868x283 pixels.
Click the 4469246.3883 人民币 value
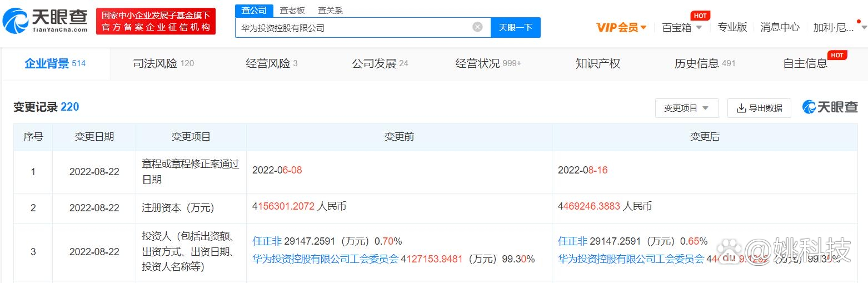[605, 206]
